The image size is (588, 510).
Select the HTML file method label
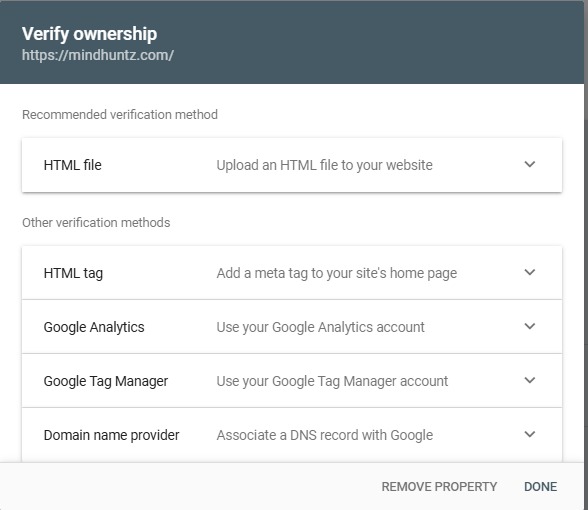[x=72, y=165]
